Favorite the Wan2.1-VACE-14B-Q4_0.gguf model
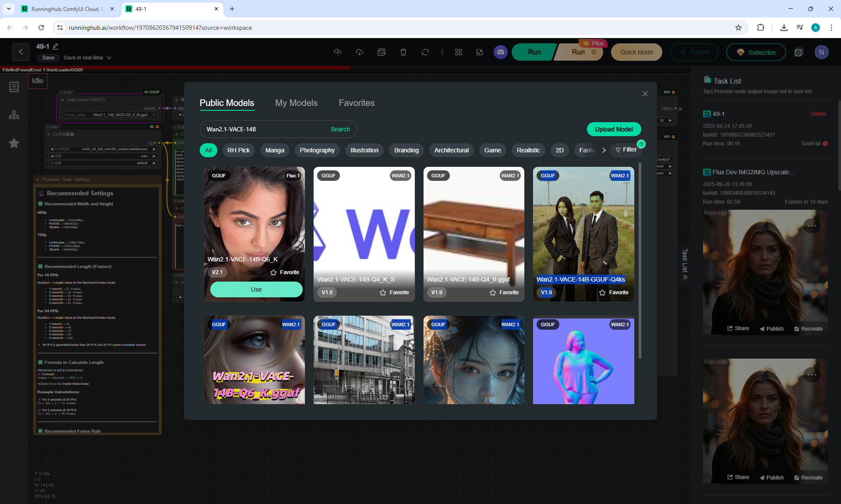Image resolution: width=841 pixels, height=504 pixels. click(504, 293)
